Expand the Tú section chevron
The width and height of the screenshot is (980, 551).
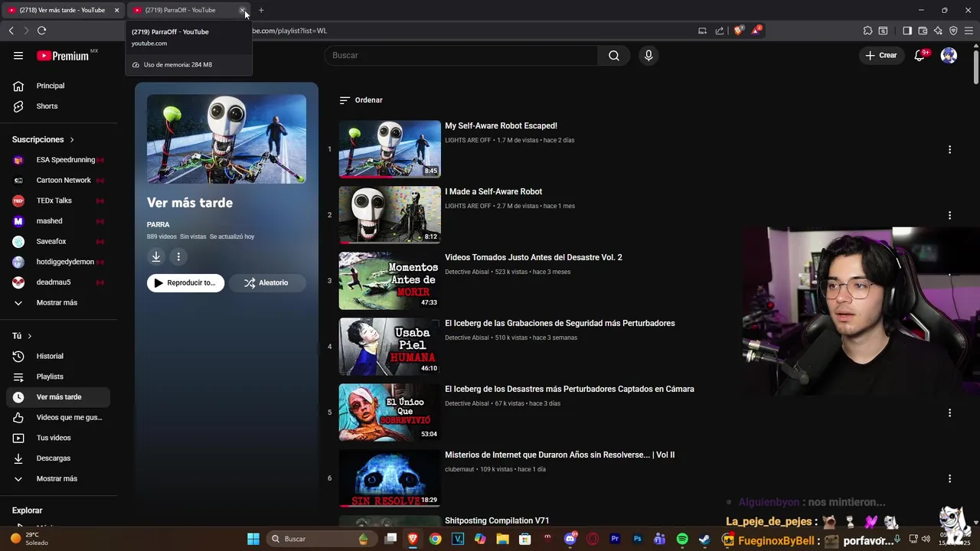30,336
